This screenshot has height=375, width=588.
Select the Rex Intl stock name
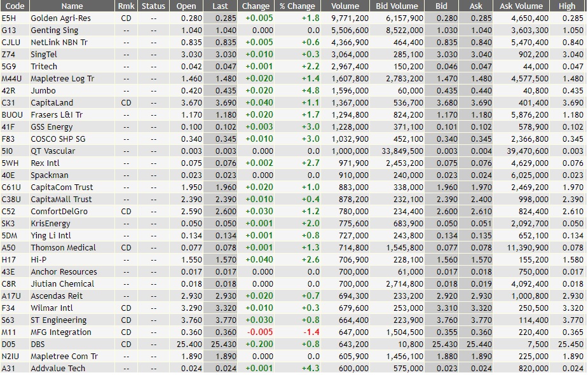(45, 163)
